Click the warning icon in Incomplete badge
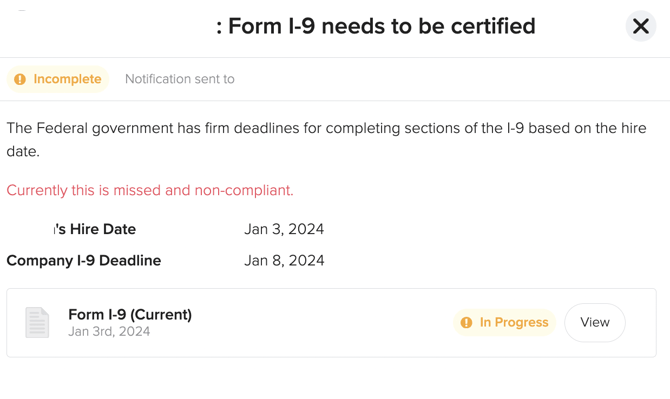Image resolution: width=670 pixels, height=399 pixels. pos(20,79)
